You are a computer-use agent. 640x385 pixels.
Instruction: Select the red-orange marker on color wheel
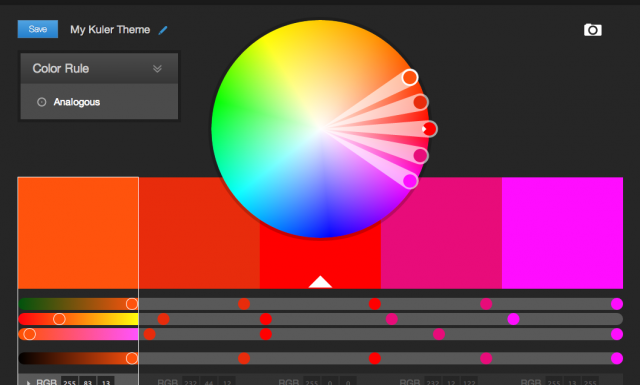[420, 102]
